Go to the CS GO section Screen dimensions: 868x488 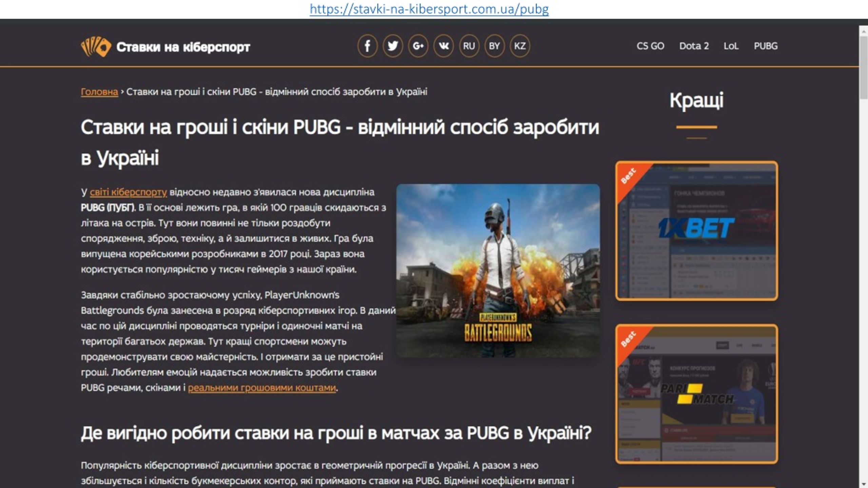(650, 46)
